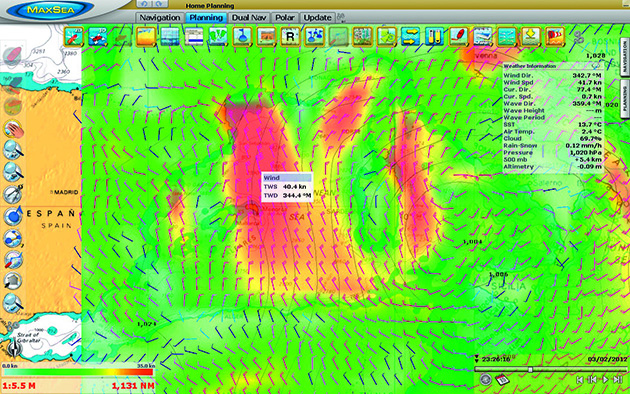Select the zoom out magnifier tool
Screen dimensions: 630x394
13,172
